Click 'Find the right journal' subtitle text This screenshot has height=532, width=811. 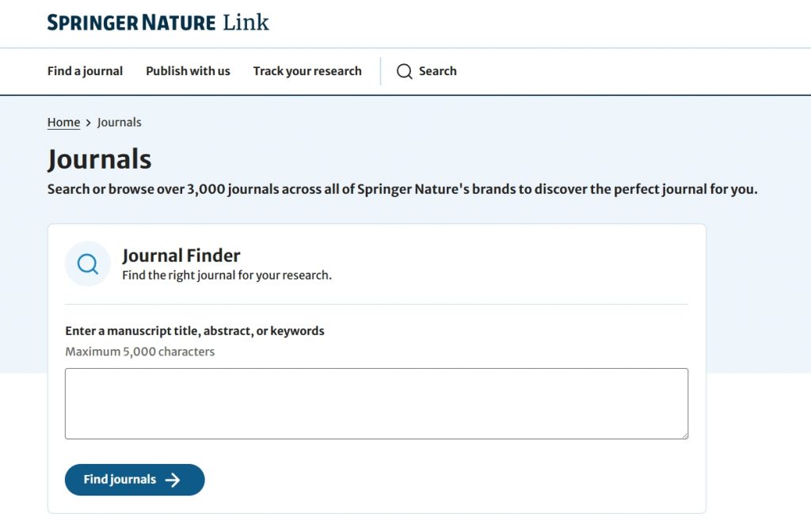[x=227, y=275]
